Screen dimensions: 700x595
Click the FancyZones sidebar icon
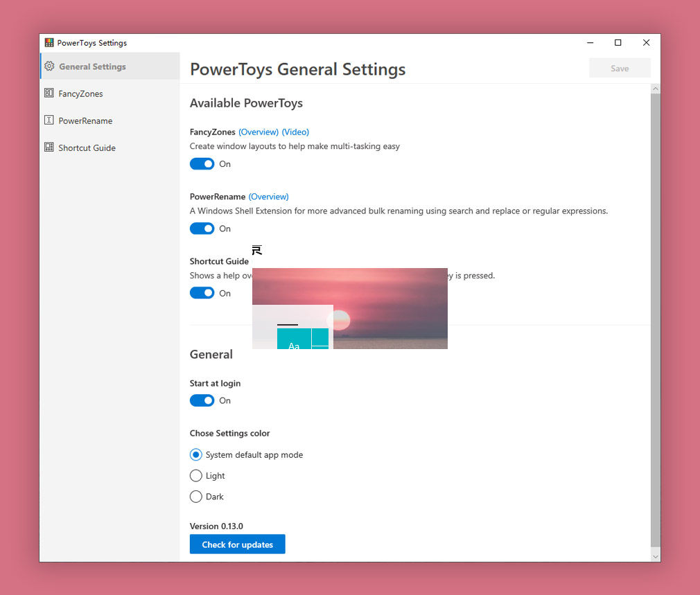point(49,93)
